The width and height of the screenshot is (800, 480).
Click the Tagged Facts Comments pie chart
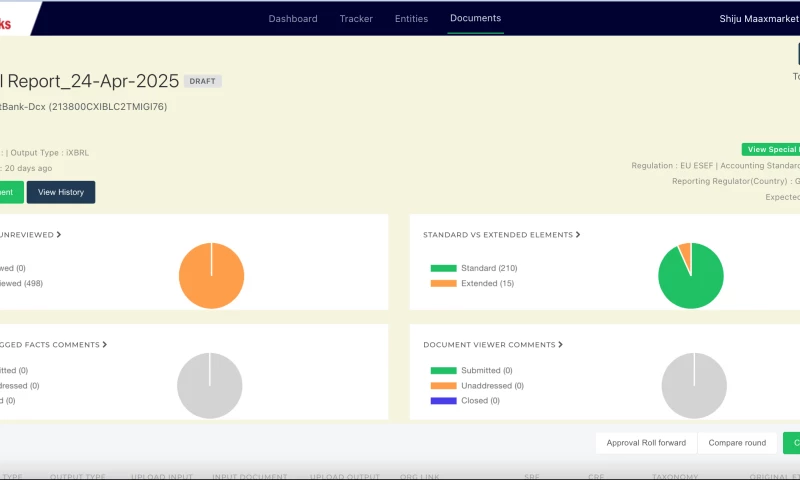210,386
